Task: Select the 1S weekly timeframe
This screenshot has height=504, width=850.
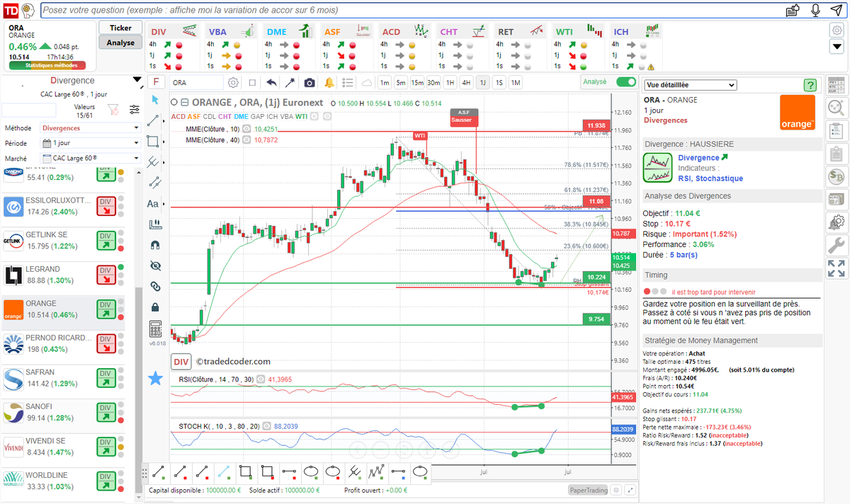Action: (x=499, y=82)
